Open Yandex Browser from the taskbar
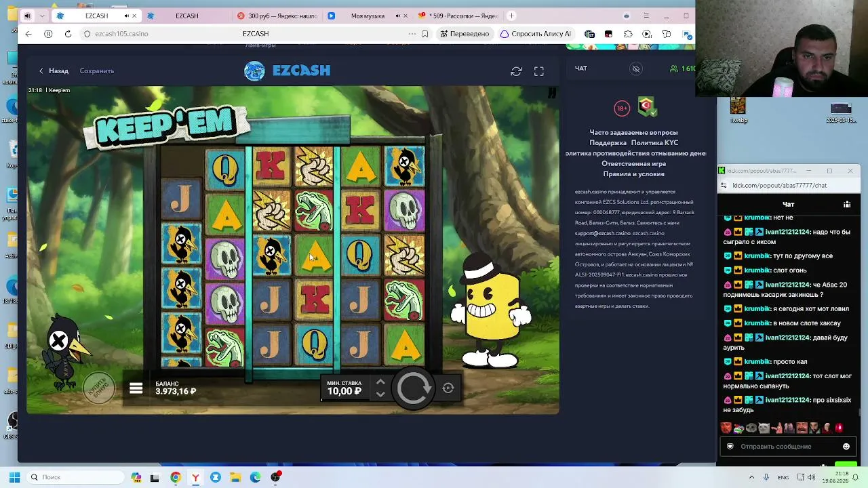868x488 pixels. [195, 477]
